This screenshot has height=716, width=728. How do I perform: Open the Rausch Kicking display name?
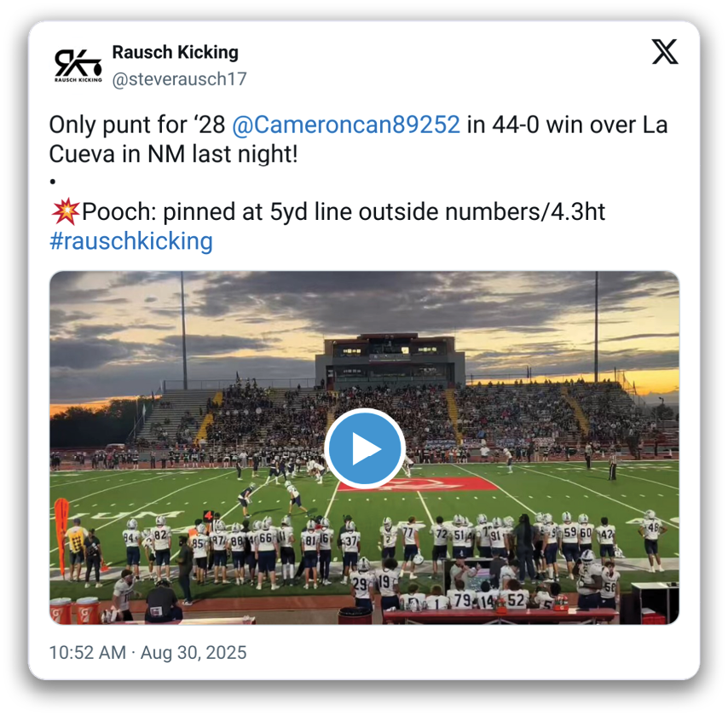[x=175, y=52]
